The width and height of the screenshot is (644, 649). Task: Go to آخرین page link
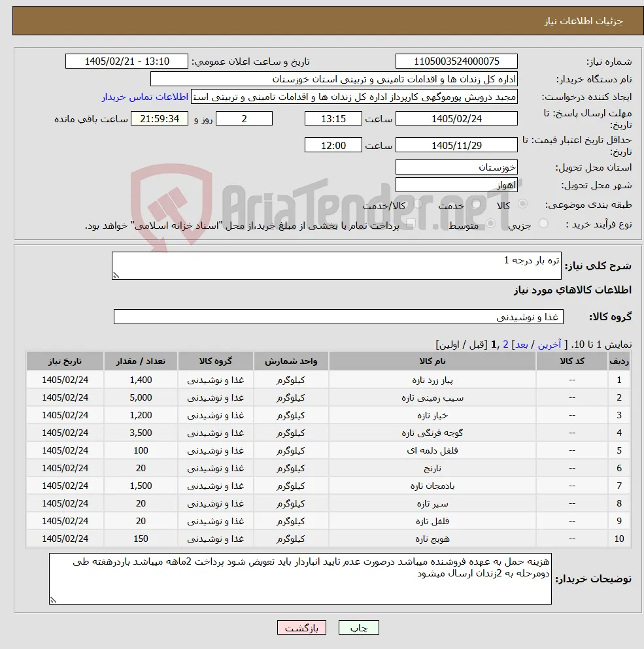point(549,344)
